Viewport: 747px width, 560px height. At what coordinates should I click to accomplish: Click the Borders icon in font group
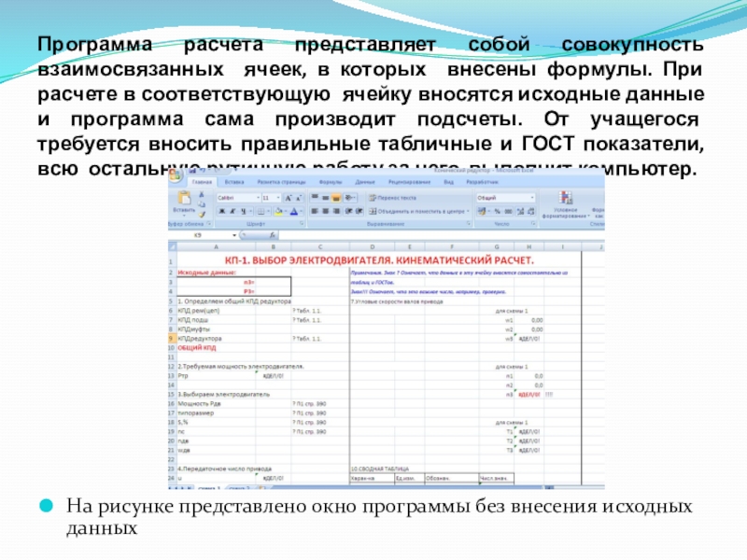261,212
